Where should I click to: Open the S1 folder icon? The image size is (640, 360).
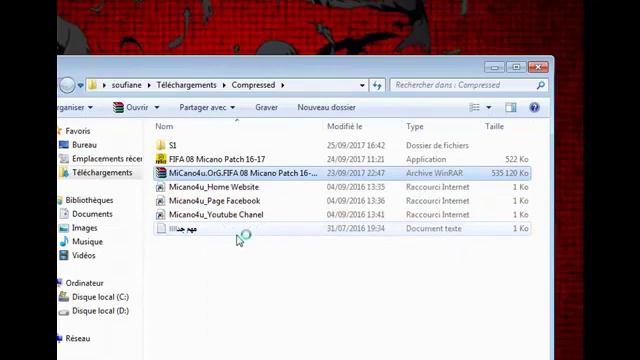click(161, 145)
